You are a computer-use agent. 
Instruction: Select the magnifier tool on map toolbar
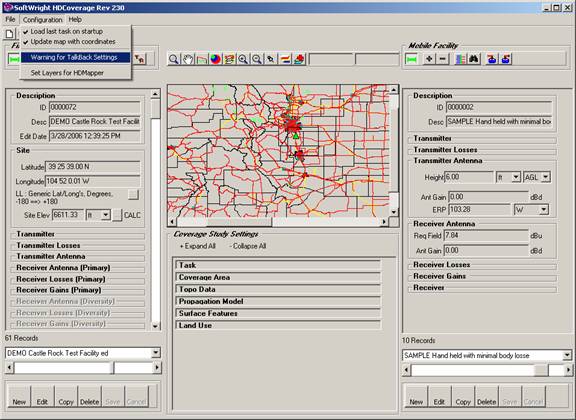[174, 59]
